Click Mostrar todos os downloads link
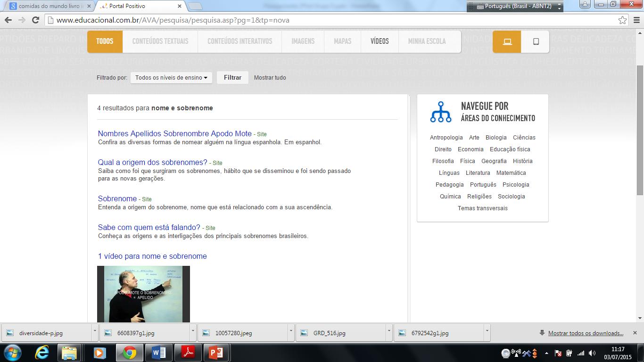The image size is (644, 362). [x=586, y=333]
